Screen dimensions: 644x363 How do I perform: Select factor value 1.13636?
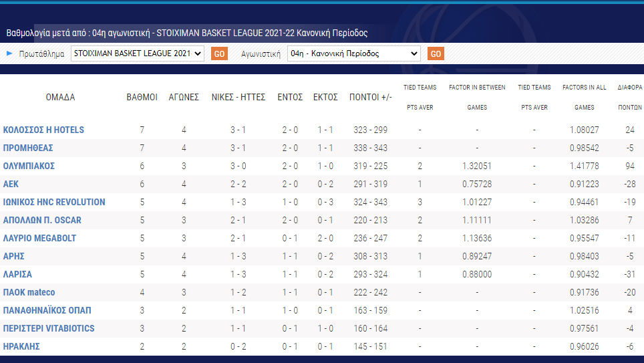[477, 239]
